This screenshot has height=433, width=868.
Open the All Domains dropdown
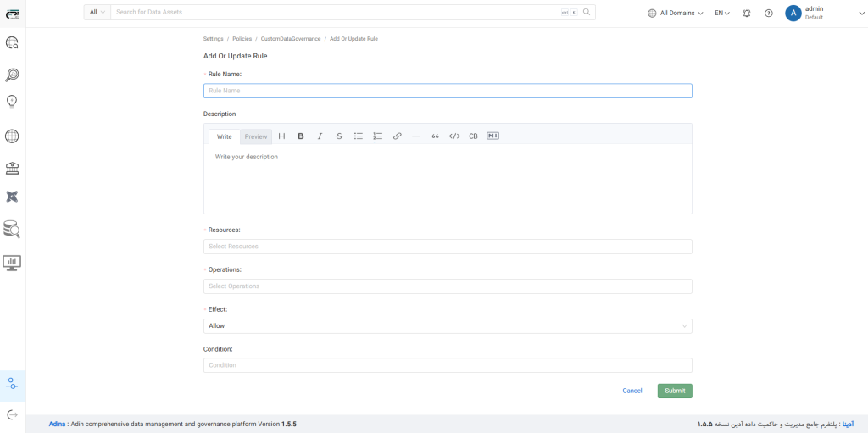[x=676, y=14]
